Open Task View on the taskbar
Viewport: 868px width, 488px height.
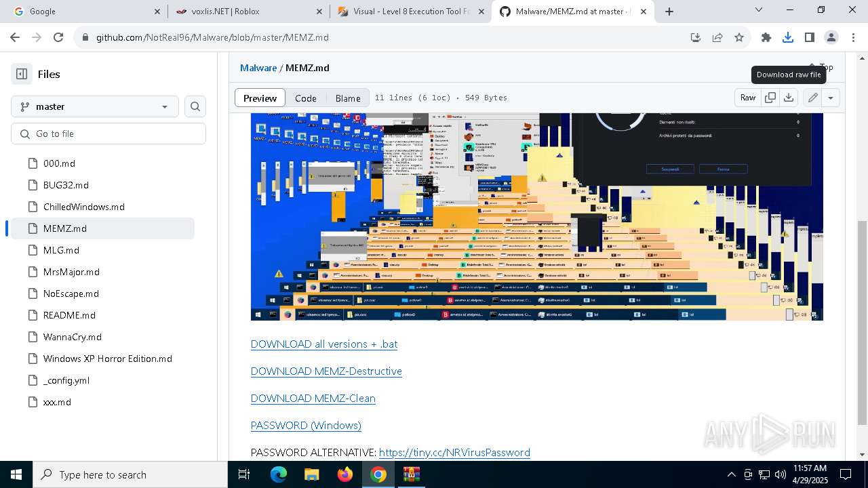pyautogui.click(x=244, y=474)
